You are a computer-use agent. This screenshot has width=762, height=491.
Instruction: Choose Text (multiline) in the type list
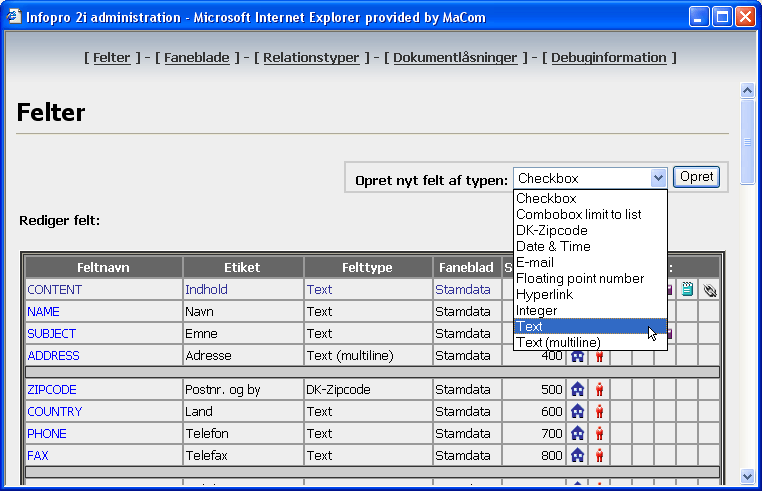pyautogui.click(x=590, y=342)
